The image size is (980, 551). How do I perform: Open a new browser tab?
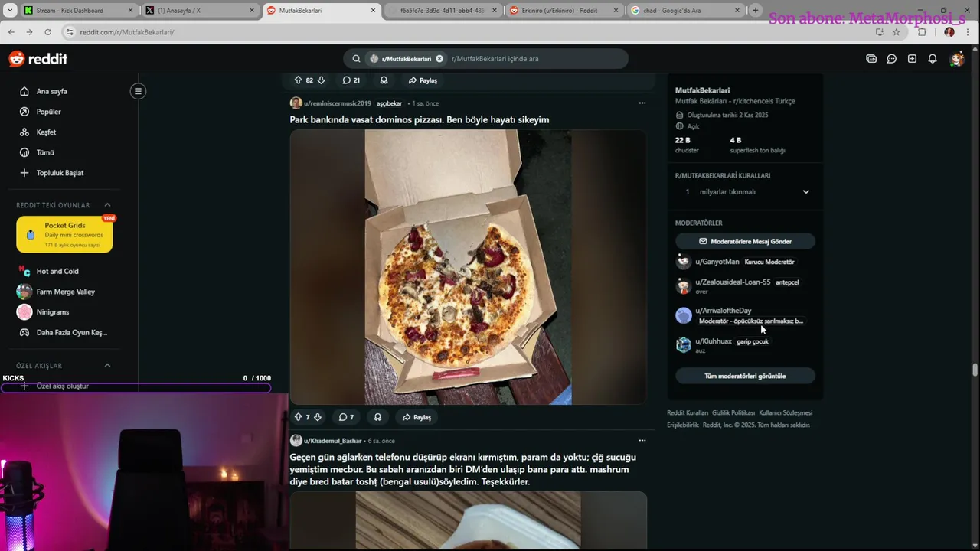pyautogui.click(x=756, y=11)
